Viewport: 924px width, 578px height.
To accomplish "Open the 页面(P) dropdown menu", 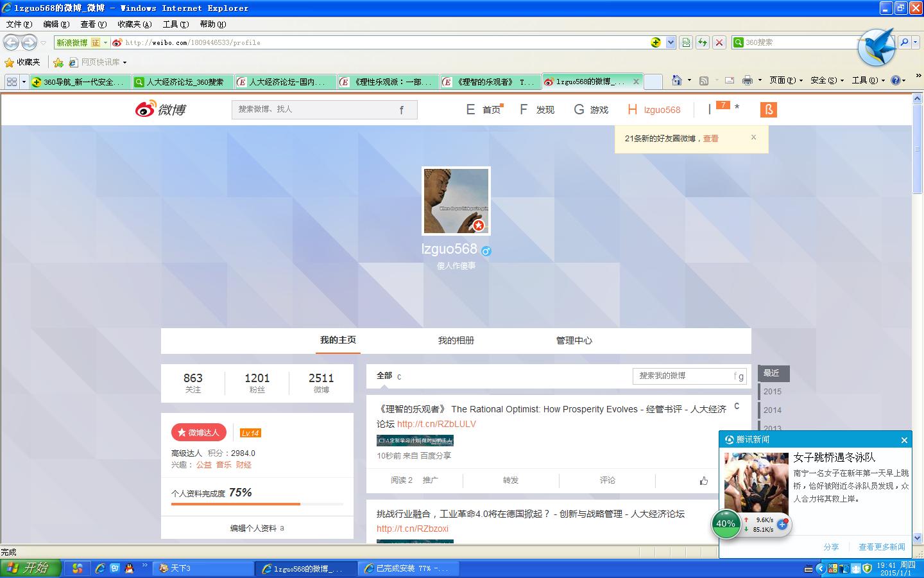I will pyautogui.click(x=786, y=80).
